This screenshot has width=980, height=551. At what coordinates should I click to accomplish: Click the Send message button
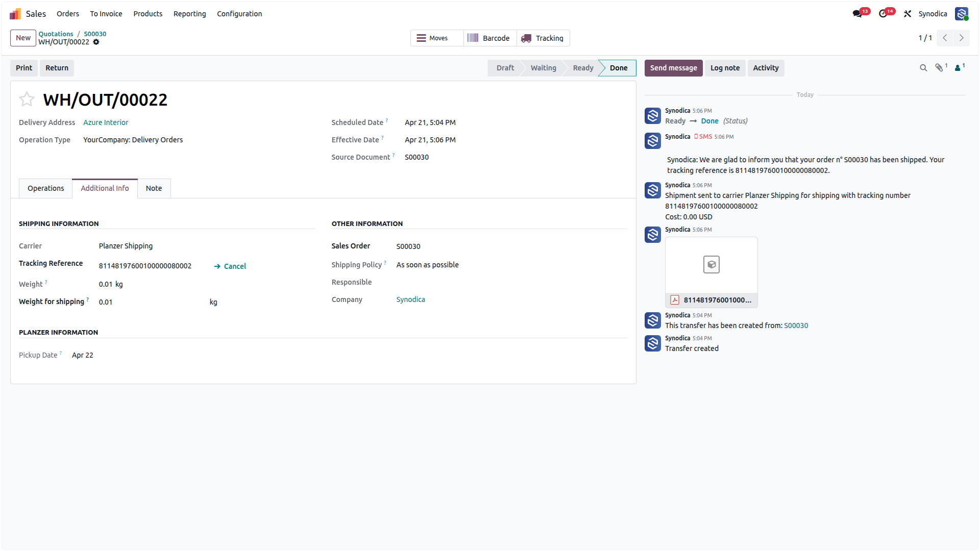[673, 68]
